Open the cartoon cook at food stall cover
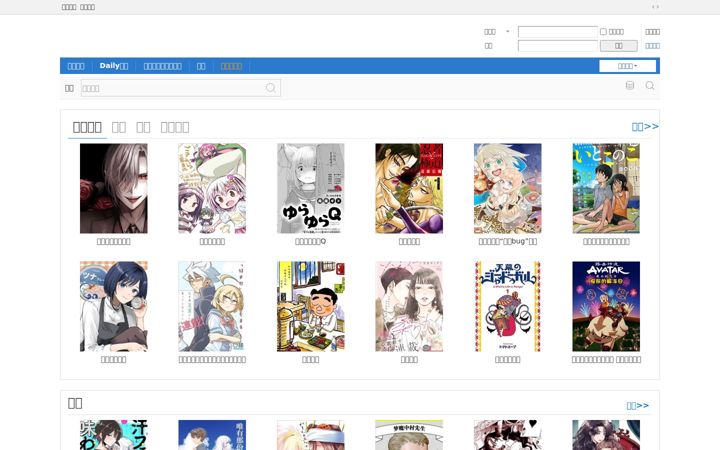The width and height of the screenshot is (720, 450). point(311,306)
